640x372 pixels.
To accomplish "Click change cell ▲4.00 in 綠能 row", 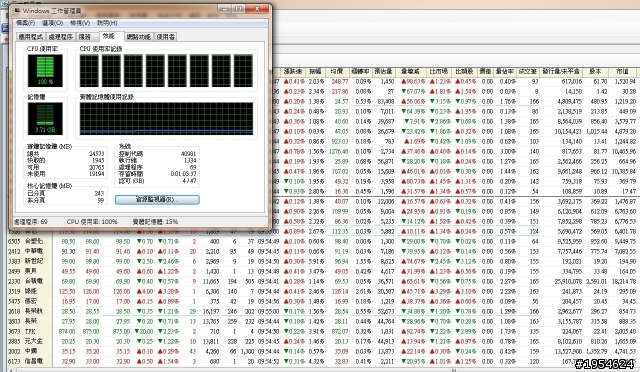I will (145, 291).
